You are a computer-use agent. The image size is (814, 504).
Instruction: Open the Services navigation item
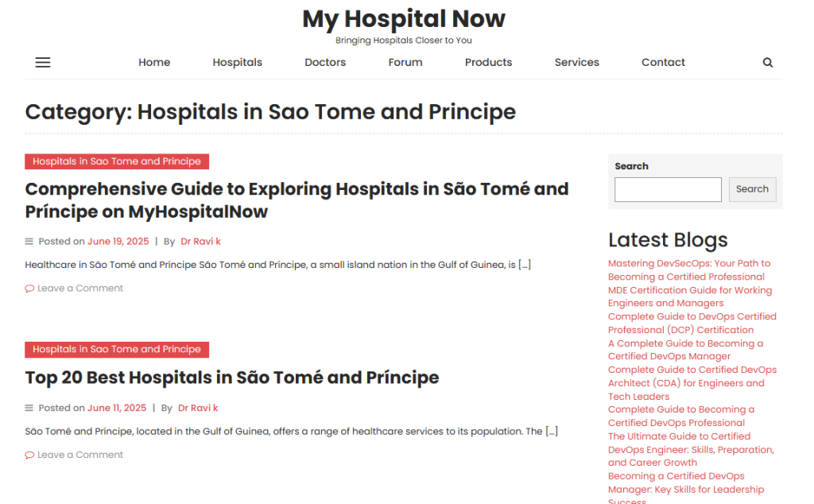tap(576, 63)
